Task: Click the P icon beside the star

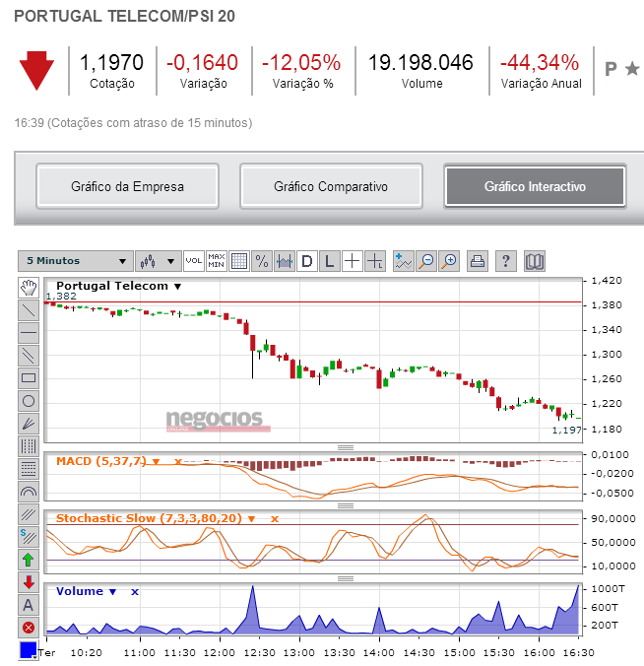Action: pyautogui.click(x=611, y=69)
